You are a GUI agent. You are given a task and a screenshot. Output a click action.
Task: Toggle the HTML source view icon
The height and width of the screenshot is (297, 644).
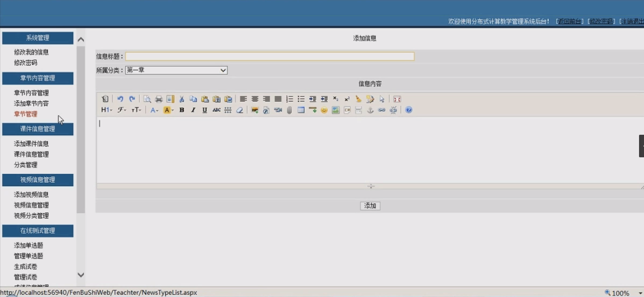105,99
